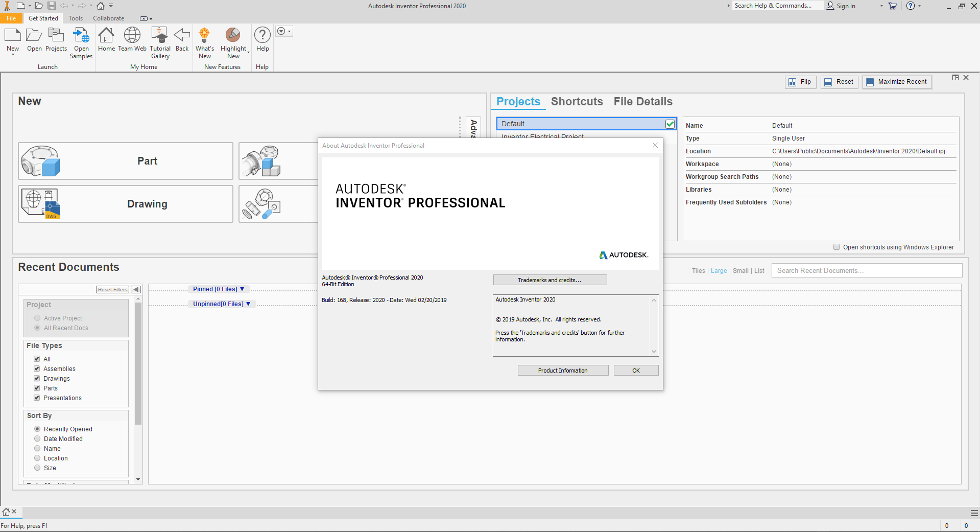Uncheck the Presentations file type

pos(37,398)
